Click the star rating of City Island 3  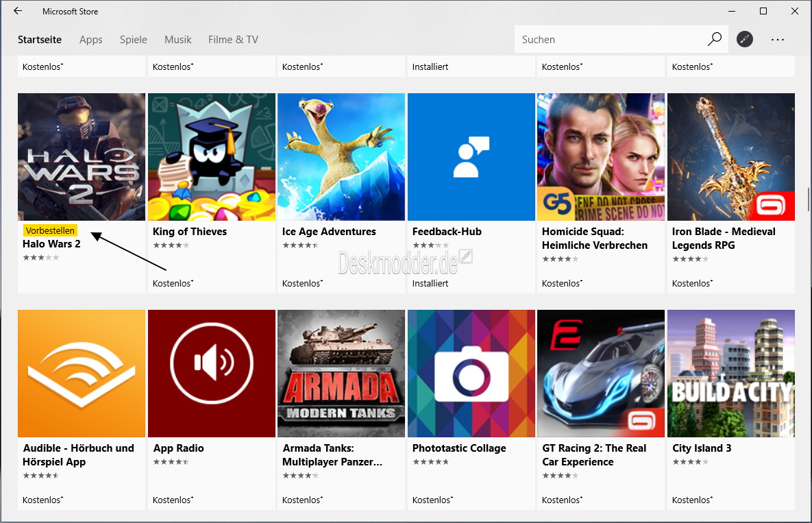[x=690, y=461]
